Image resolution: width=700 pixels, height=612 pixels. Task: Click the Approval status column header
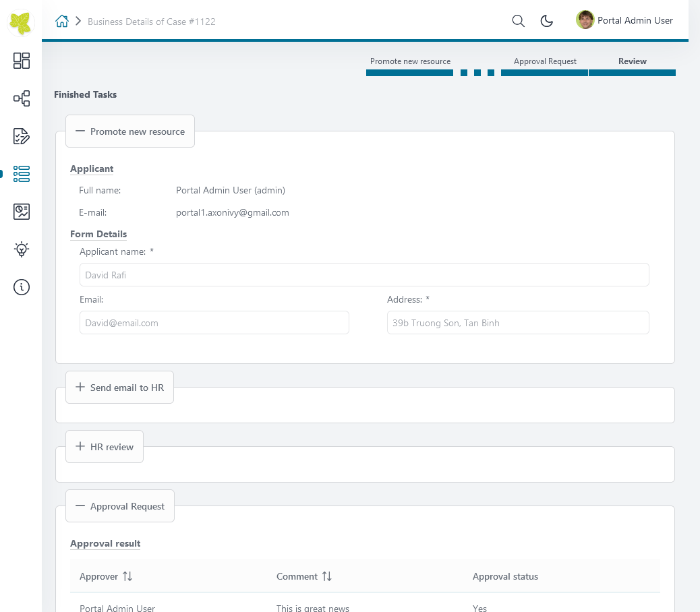tap(505, 576)
